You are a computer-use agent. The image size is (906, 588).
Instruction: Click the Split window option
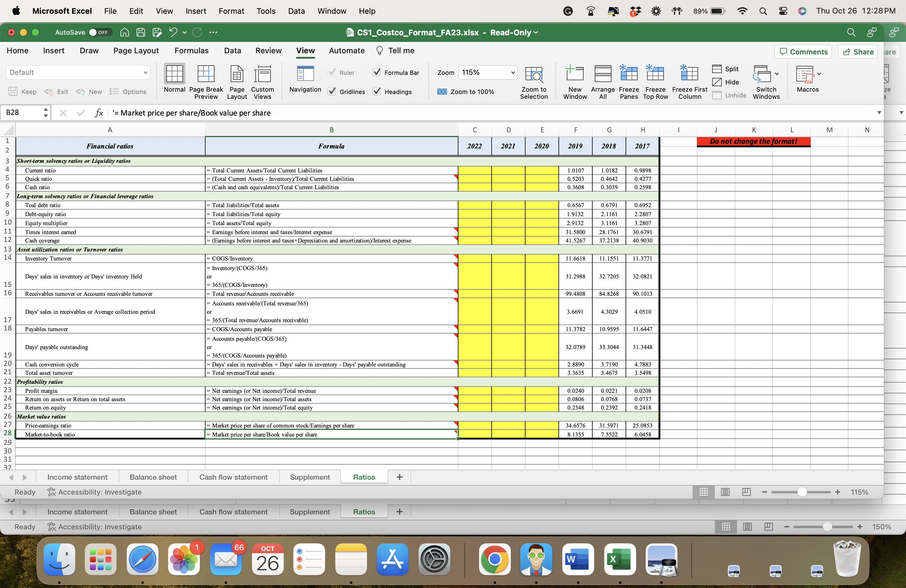(726, 69)
